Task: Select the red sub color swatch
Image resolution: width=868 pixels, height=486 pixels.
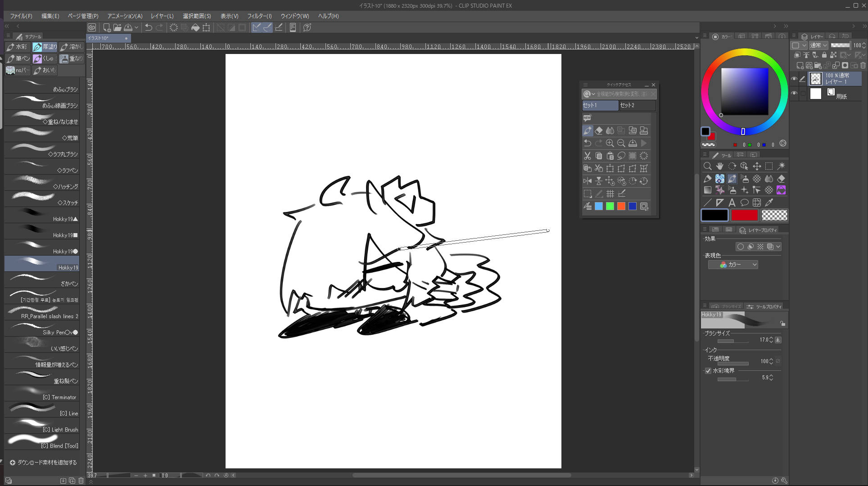Action: 744,216
